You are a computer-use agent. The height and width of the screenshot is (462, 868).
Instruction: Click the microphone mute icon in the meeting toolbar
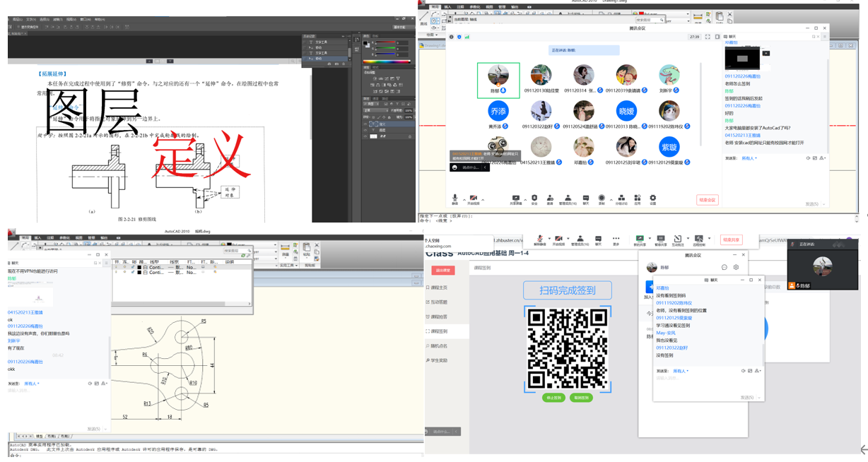pos(454,198)
